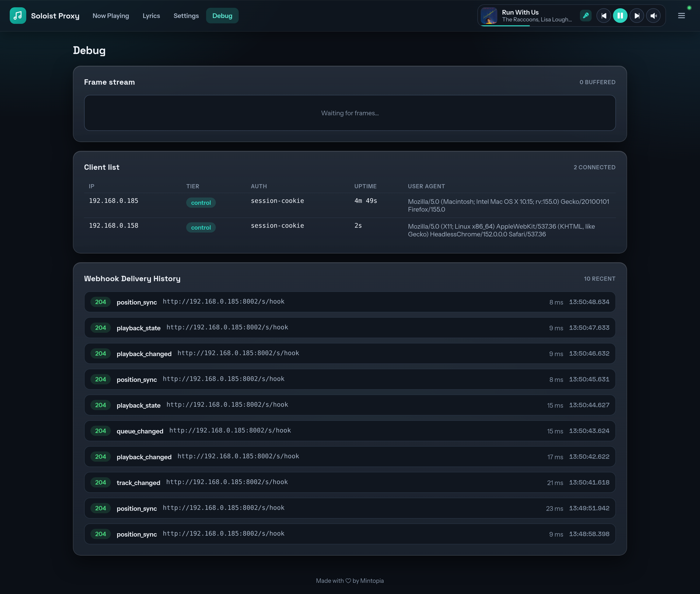The width and height of the screenshot is (700, 594).
Task: Open the Now Playing tab
Action: [111, 16]
